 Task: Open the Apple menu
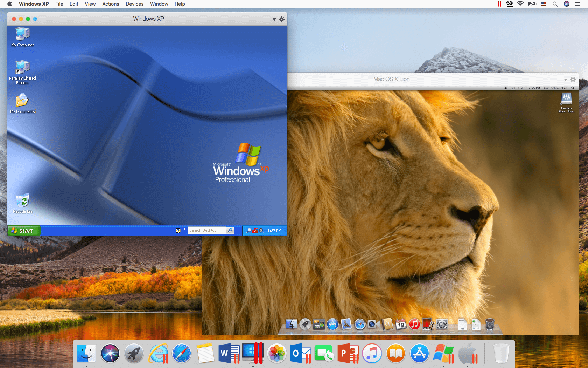coord(9,4)
